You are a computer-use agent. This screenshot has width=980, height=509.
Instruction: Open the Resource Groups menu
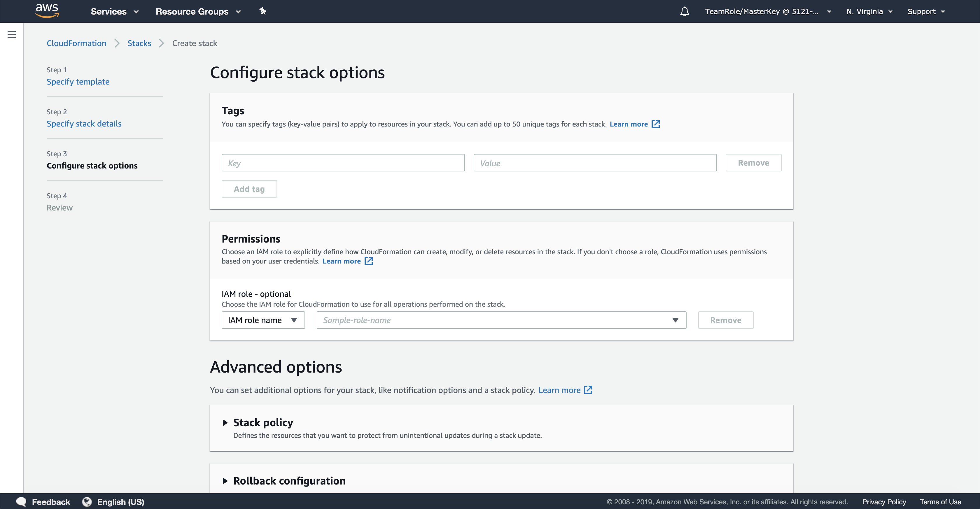(198, 11)
